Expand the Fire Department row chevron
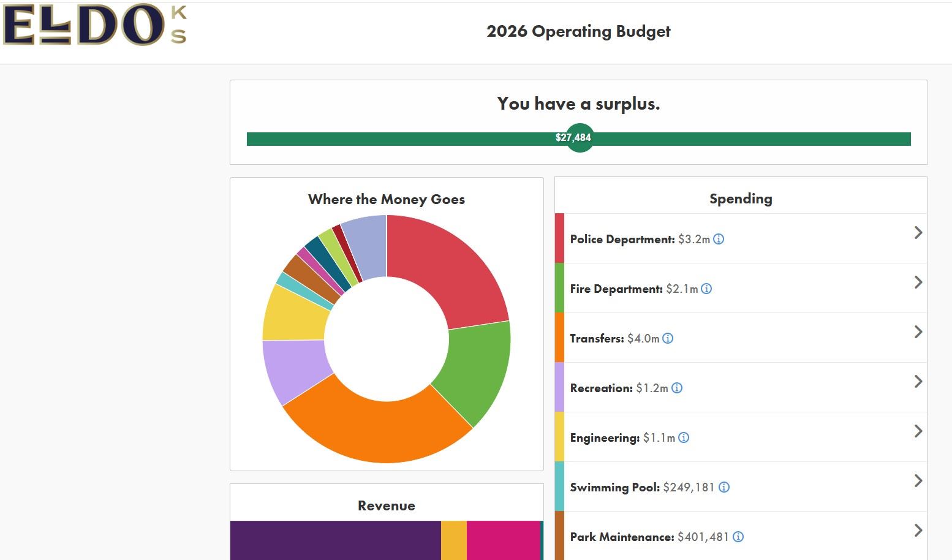952x560 pixels. click(918, 282)
